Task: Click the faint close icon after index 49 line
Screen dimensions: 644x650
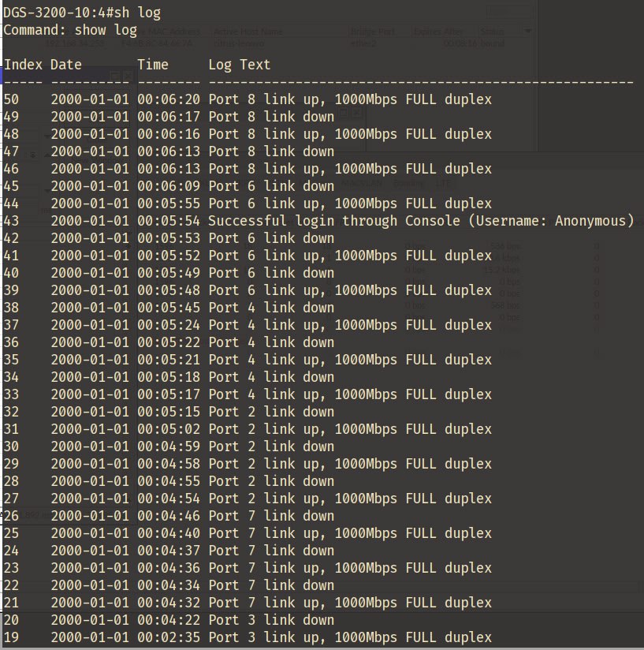Action: (x=356, y=112)
